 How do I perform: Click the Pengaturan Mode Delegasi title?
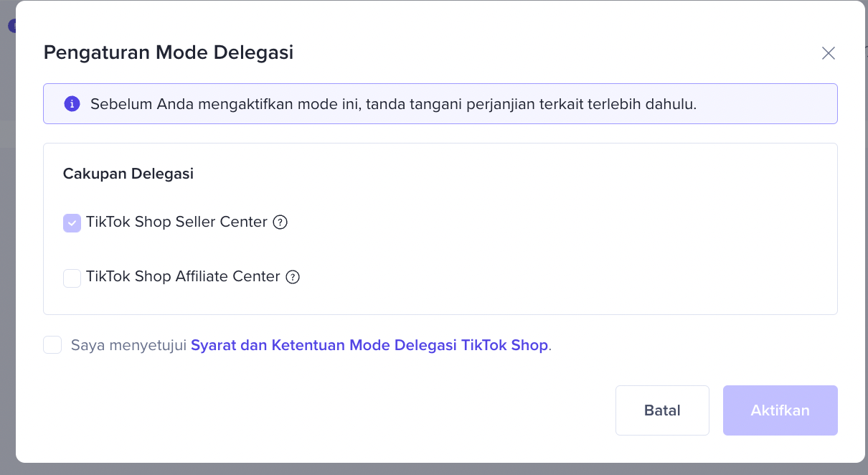pyautogui.click(x=168, y=52)
